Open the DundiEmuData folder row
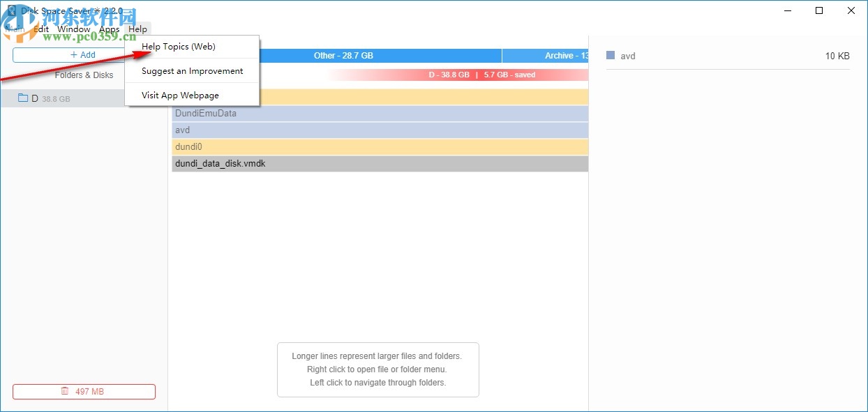Screen dimensions: 868x412 (380, 114)
